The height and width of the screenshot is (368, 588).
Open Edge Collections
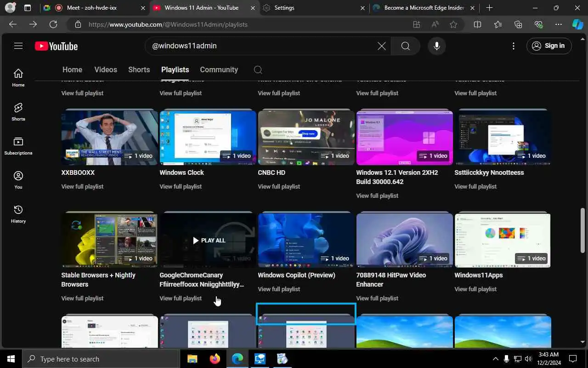coord(518,24)
